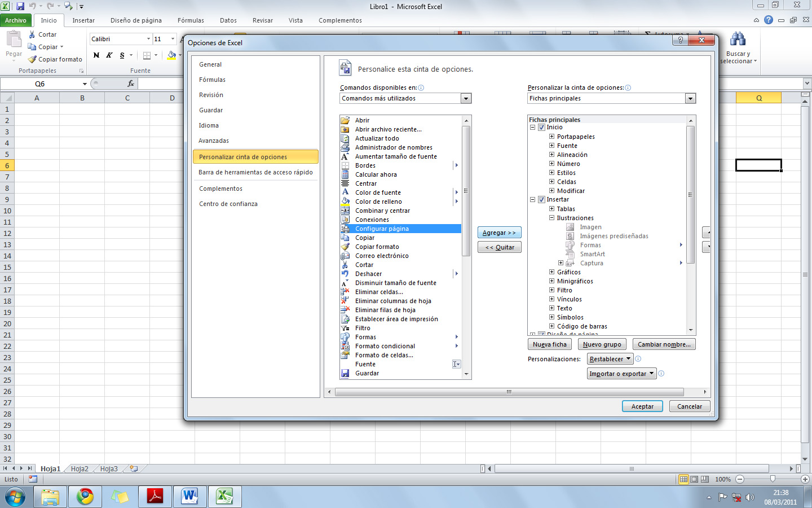Viewport: 812px width, 508px height.
Task: Click the Abrir command icon in the list
Action: tap(346, 120)
